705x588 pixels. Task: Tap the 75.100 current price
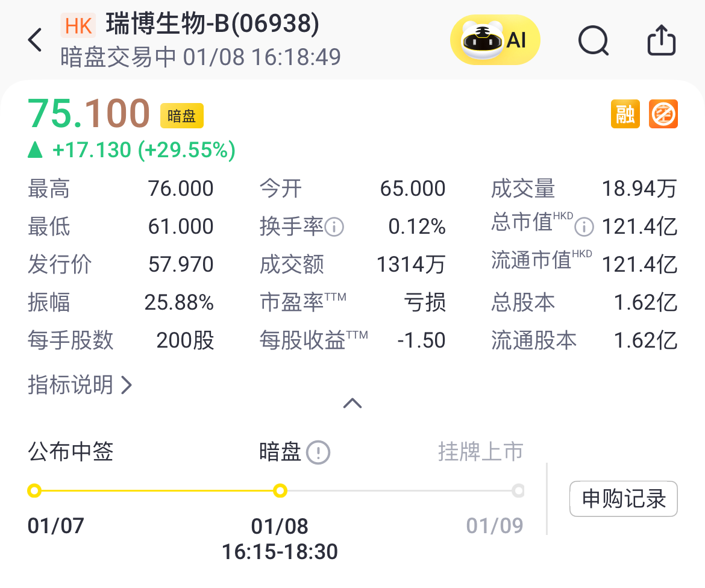(x=89, y=113)
